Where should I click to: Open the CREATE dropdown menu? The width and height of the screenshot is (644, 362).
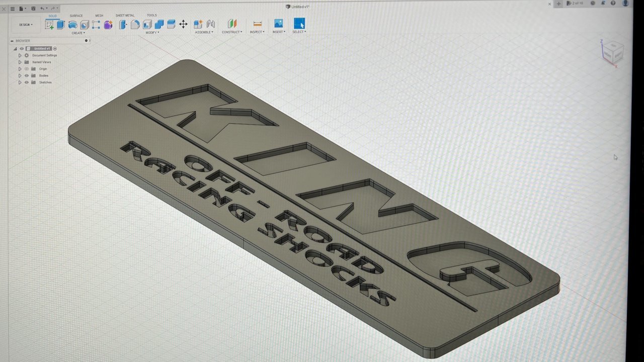coord(78,33)
